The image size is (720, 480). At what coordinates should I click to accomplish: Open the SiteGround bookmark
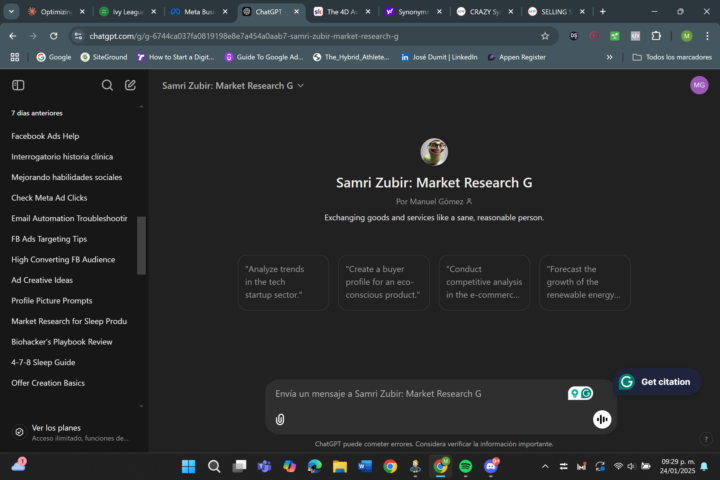coord(104,57)
